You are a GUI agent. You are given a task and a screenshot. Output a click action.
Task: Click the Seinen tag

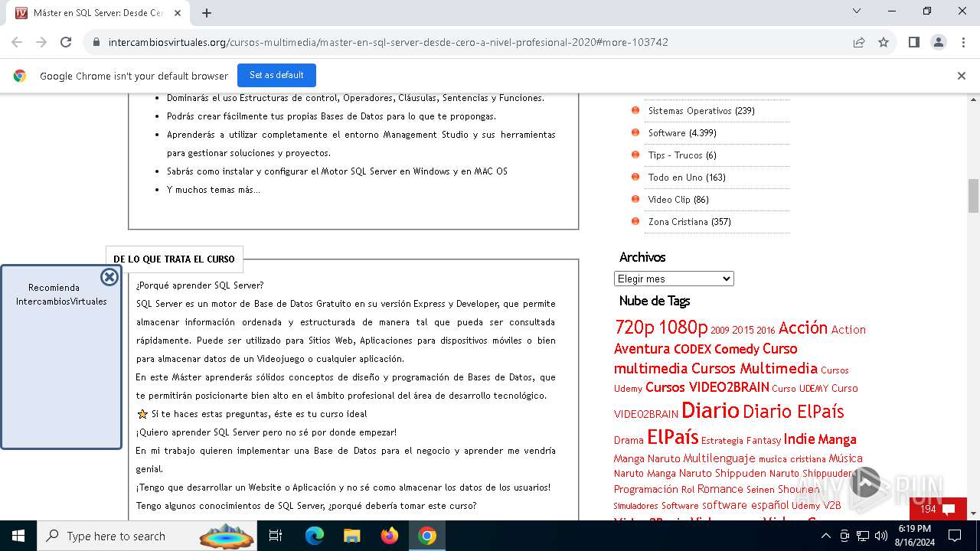760,490
